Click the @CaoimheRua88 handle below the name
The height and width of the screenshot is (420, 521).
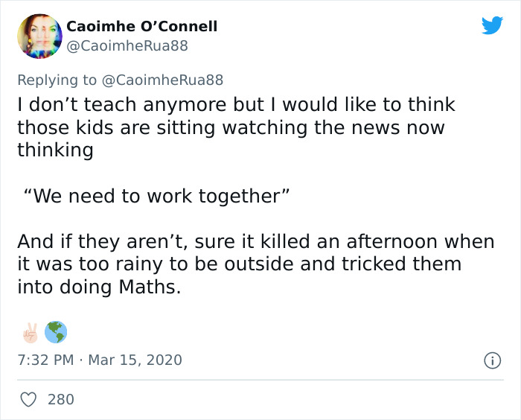coord(127,46)
